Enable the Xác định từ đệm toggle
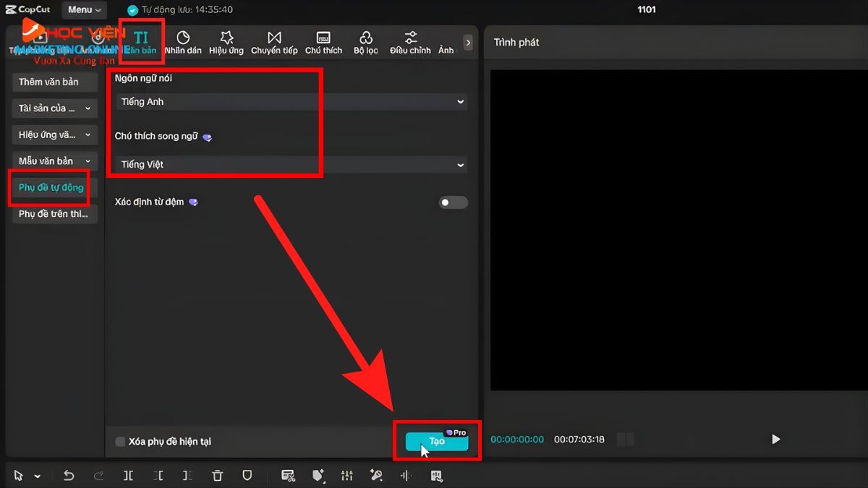This screenshot has height=488, width=868. [x=453, y=202]
